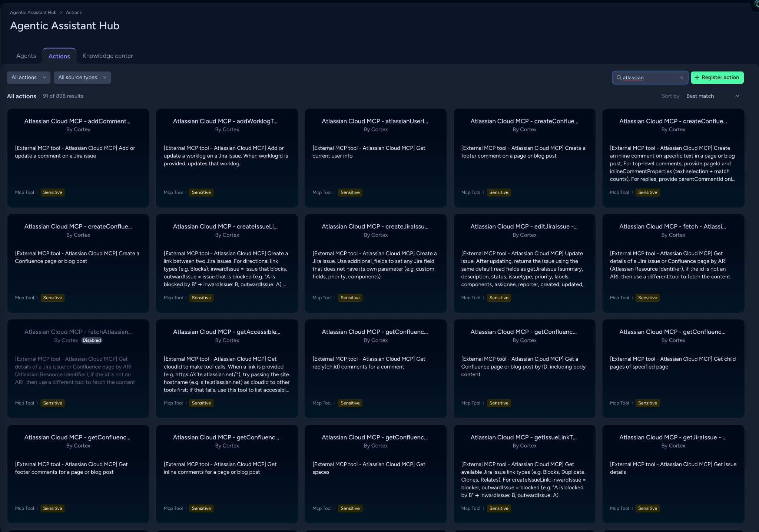759x532 pixels.
Task: Click the 'Get child pages of specified page' card
Action: 673,369
